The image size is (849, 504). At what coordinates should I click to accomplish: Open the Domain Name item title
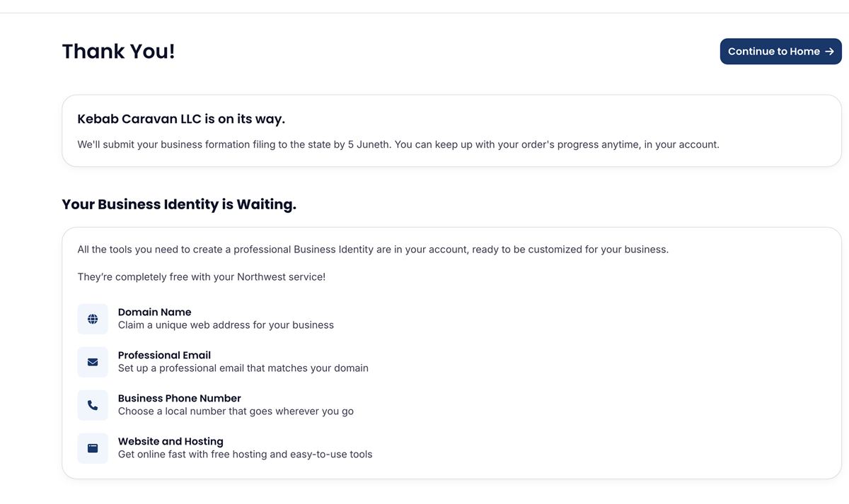[x=154, y=312]
